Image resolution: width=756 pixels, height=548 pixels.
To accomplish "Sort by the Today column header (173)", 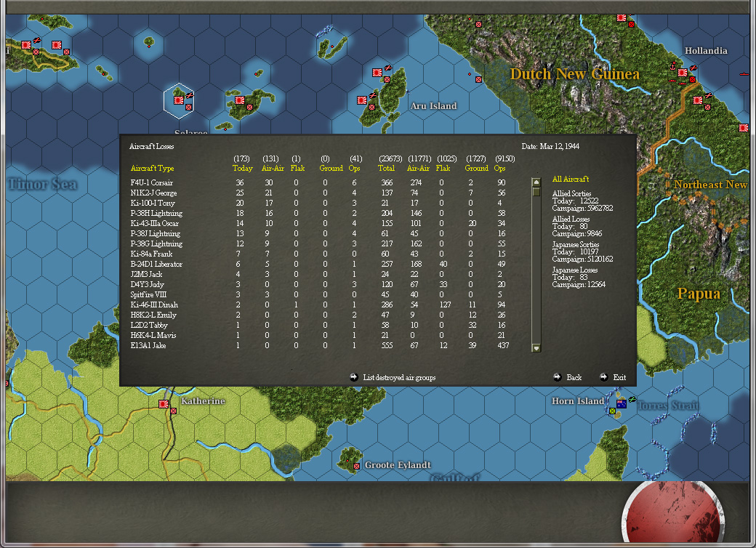I will click(243, 168).
